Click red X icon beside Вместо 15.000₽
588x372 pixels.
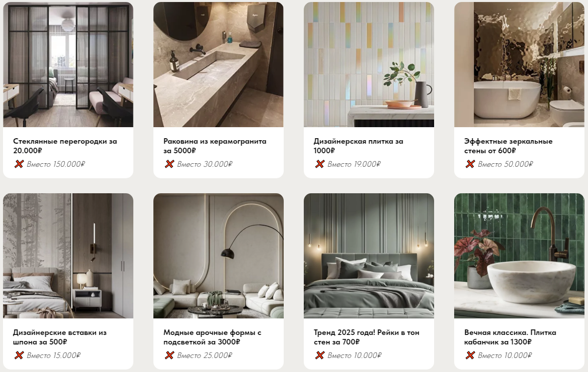(19, 355)
